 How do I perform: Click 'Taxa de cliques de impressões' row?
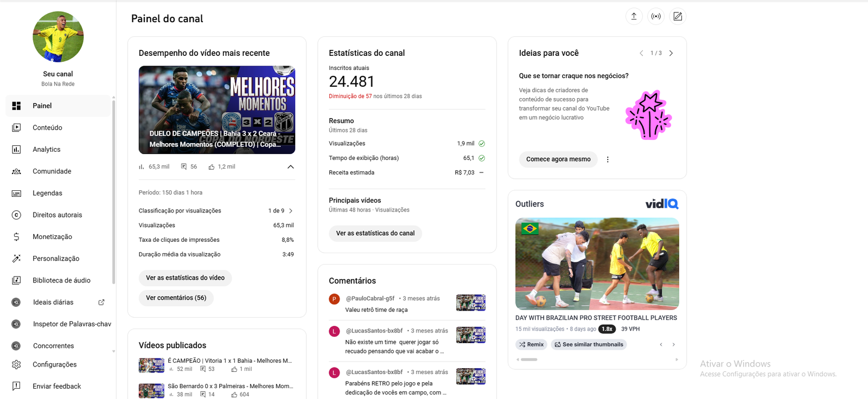click(x=216, y=240)
